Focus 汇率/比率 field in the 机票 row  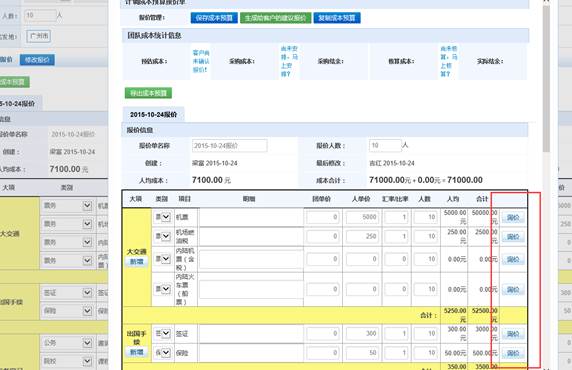[x=397, y=217]
